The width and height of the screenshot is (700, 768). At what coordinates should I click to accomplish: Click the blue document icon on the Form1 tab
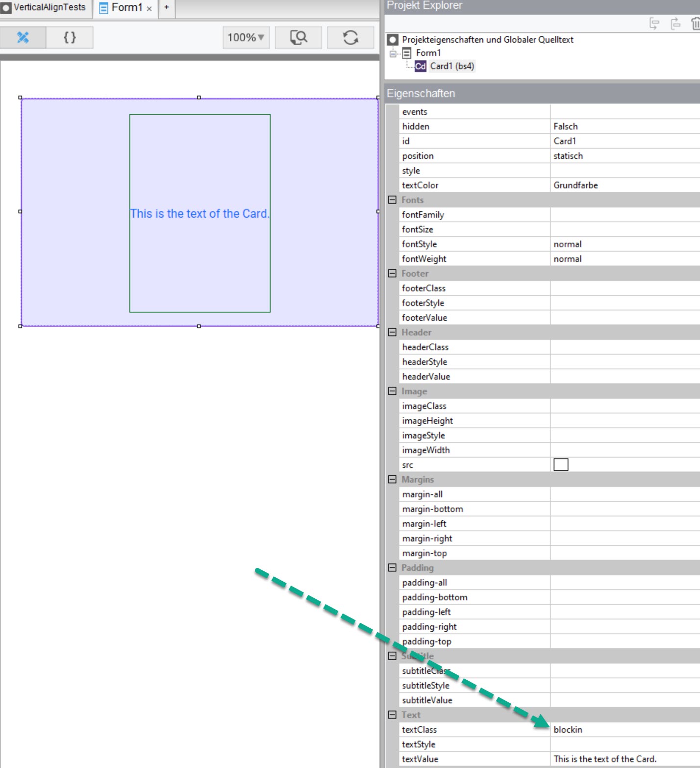coord(103,7)
